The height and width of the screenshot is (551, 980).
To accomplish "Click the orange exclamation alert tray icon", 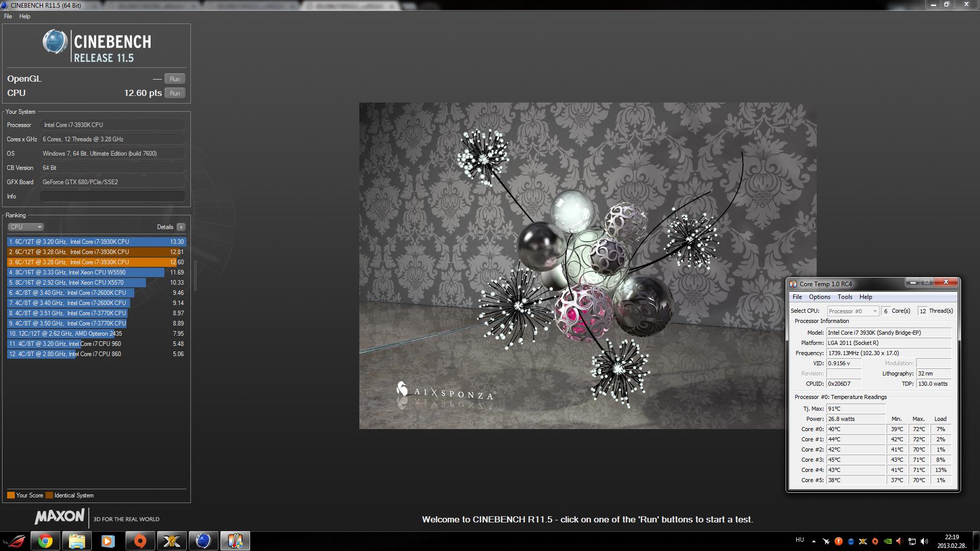I will pos(839,541).
